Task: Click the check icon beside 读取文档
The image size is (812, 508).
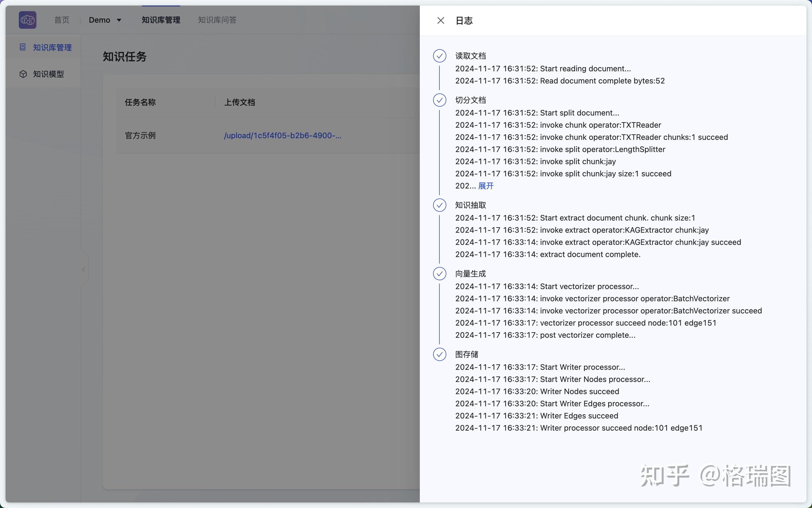Action: coord(440,56)
